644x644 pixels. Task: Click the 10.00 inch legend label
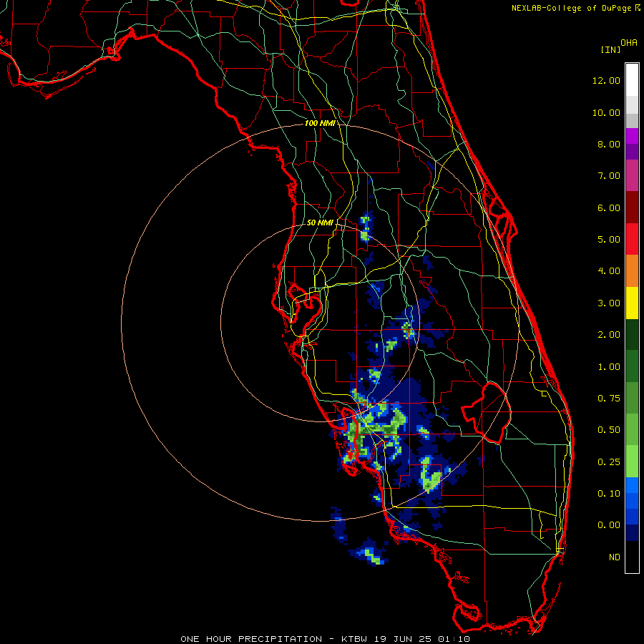(x=606, y=112)
